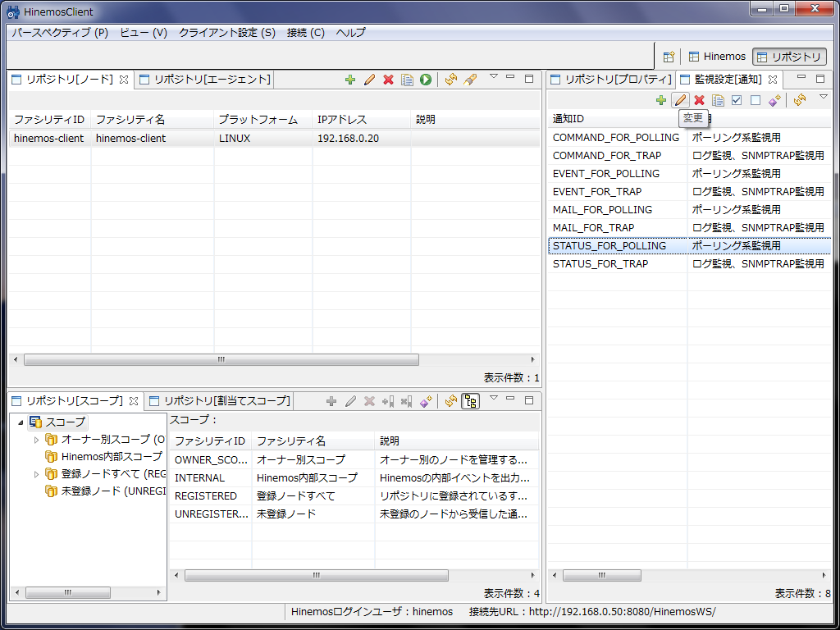Open the notification view dropdown menu
Viewport: 840px width, 630px height.
click(824, 97)
